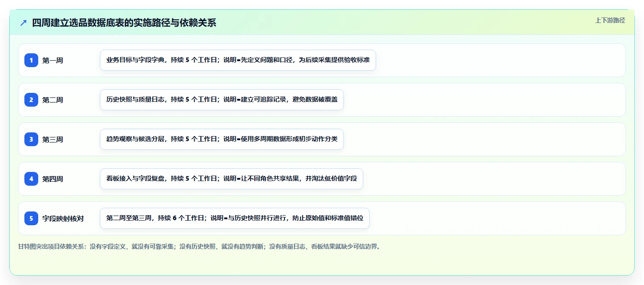
Task: Click the step 4 number badge
Action: (31, 179)
